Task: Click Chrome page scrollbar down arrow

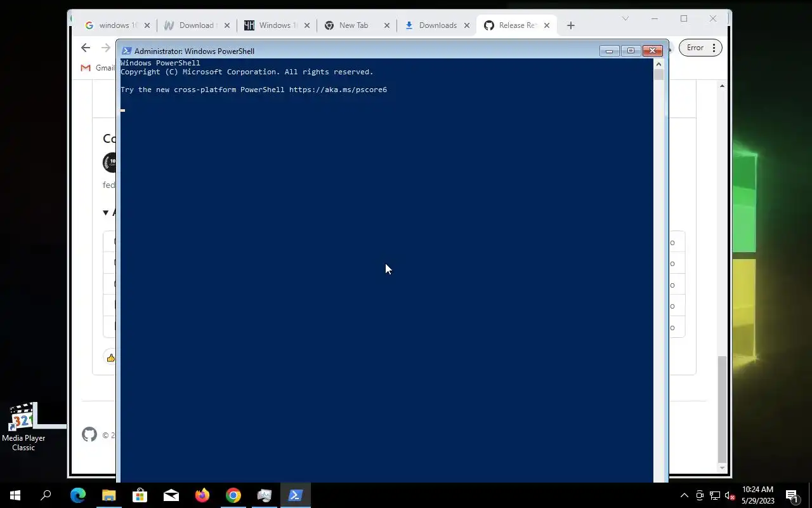Action: pos(722,468)
